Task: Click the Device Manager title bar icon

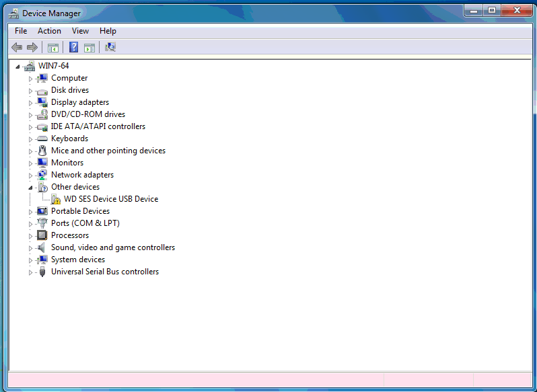Action: tap(13, 13)
